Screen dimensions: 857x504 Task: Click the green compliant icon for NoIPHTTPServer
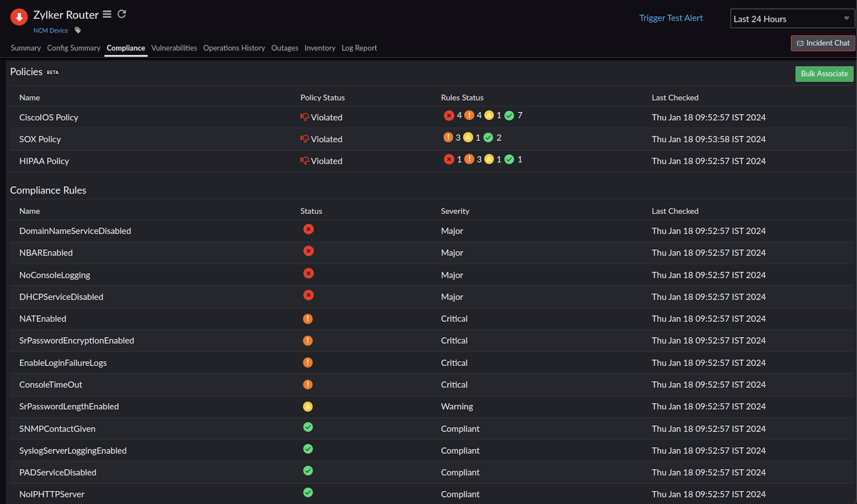(308, 493)
